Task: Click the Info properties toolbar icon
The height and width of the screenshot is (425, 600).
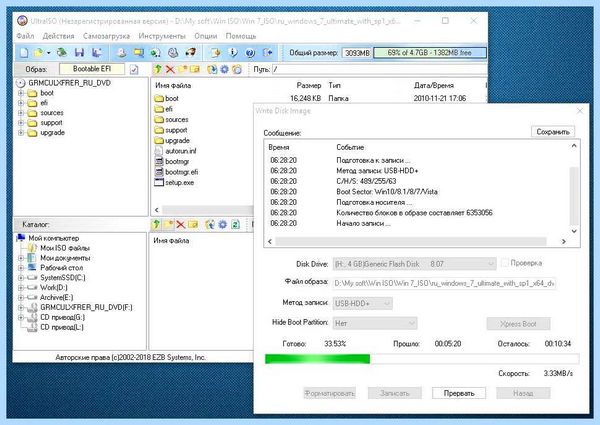Action: pos(233,52)
